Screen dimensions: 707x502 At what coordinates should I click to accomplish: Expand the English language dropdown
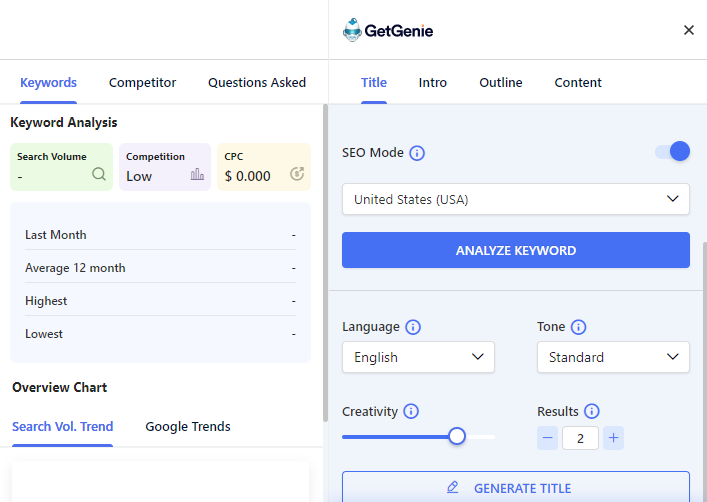(418, 357)
